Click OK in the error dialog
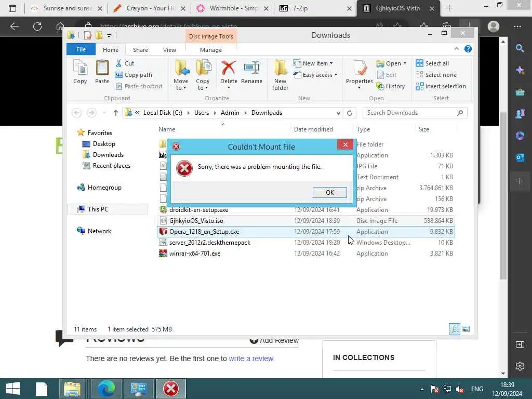 point(329,192)
